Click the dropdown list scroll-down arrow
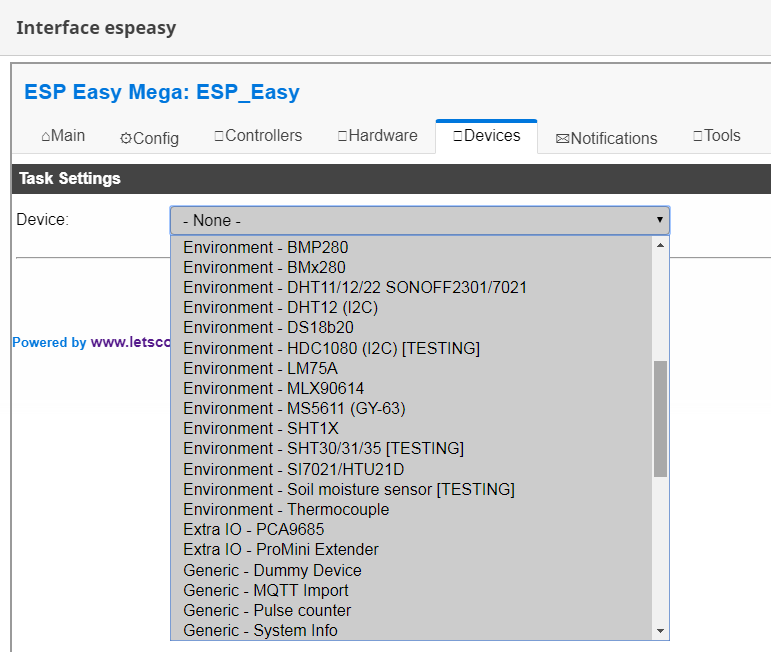Image resolution: width=771 pixels, height=652 pixels. 660,631
